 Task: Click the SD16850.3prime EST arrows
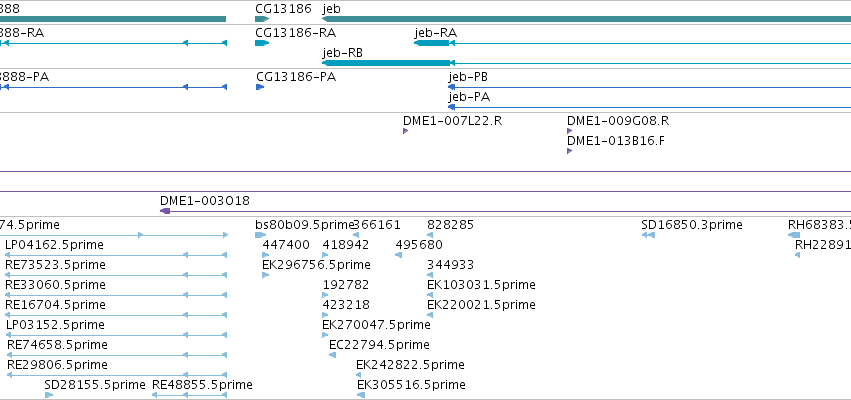(x=649, y=235)
